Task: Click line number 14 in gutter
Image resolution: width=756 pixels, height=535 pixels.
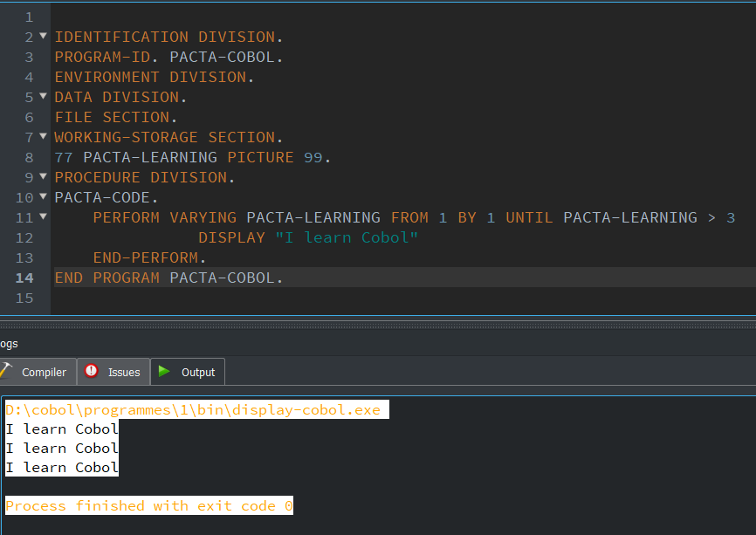Action: click(24, 278)
